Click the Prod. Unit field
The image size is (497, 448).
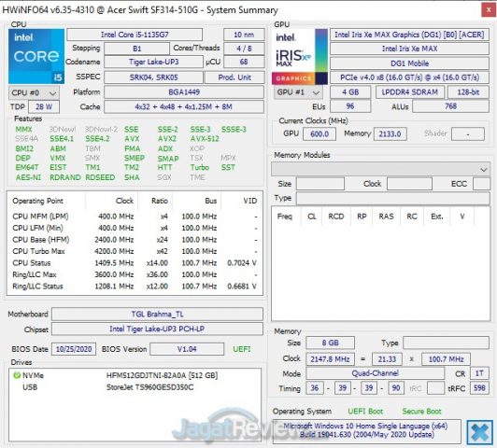(234, 77)
